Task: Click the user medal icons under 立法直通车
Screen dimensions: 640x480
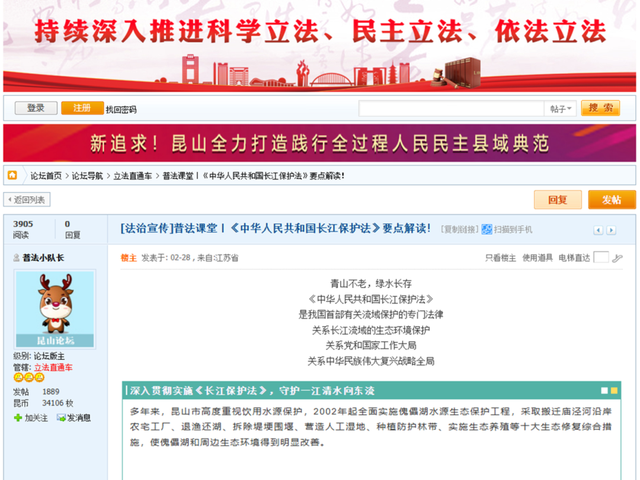Action: point(27,378)
